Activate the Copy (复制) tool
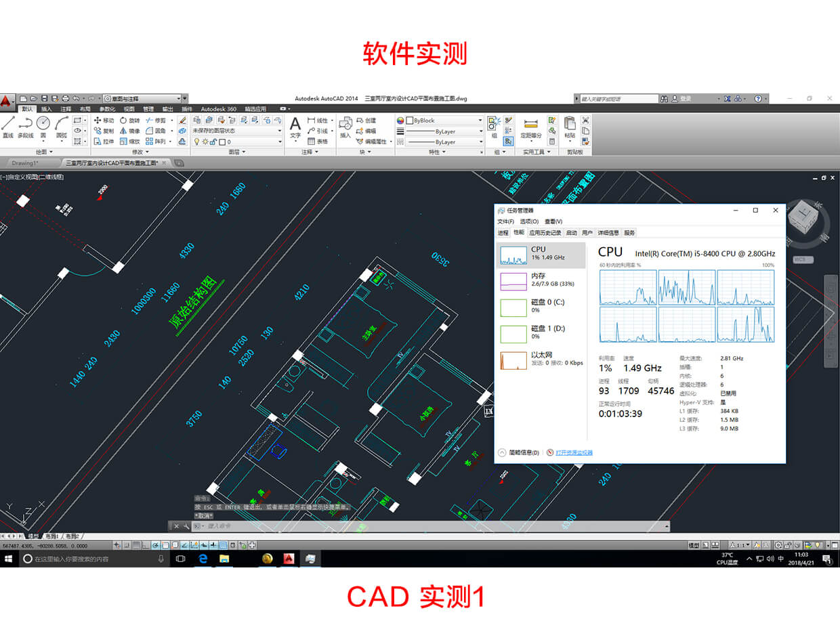Screen dimensions: 840x623 coord(104,131)
